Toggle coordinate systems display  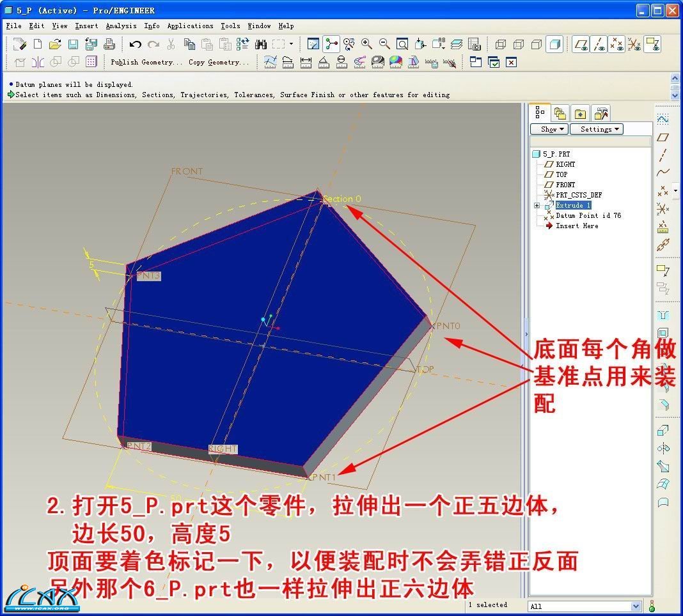[x=634, y=44]
